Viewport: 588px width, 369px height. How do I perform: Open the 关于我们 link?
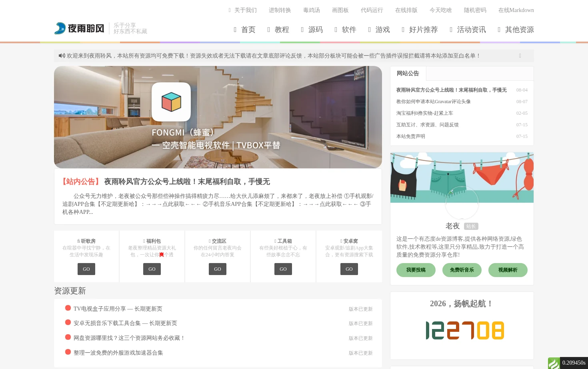pyautogui.click(x=243, y=10)
